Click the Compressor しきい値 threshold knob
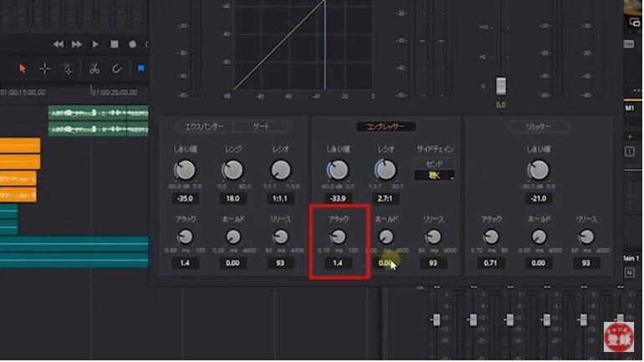The height and width of the screenshot is (362, 644). pyautogui.click(x=338, y=170)
